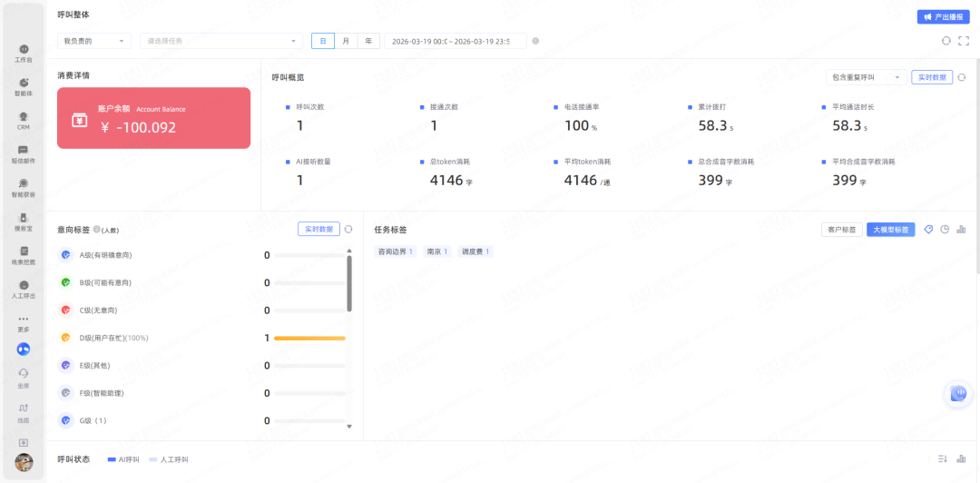Toggle the AI呼叫 legend item
Screen dimensions: 980x483
pyautogui.click(x=125, y=459)
